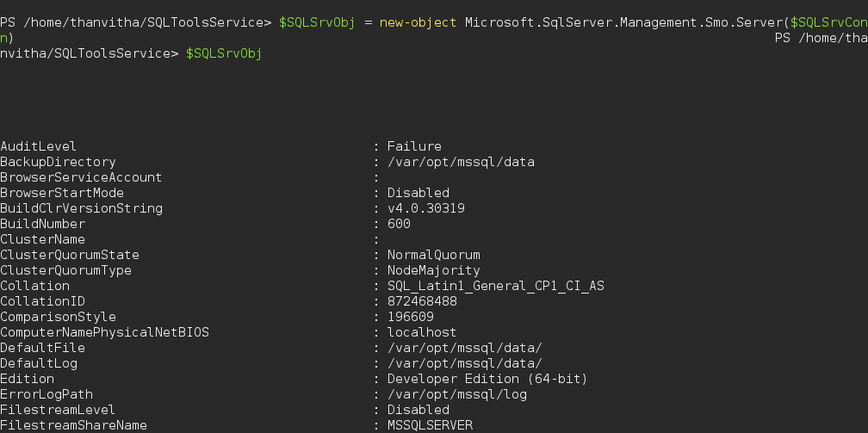Screen dimensions: 868x433
Task: Click the ErrorLogPath value /var/opt/mssql/log
Action: point(456,394)
